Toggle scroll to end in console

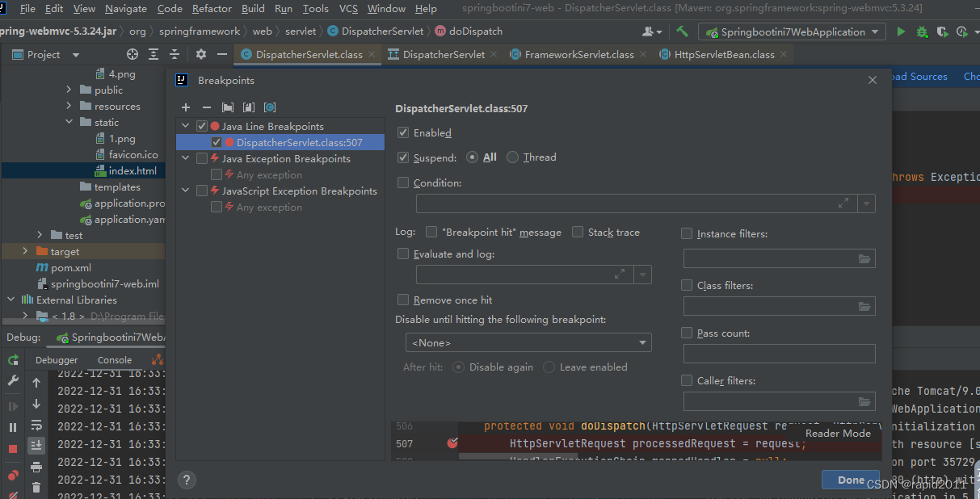point(36,445)
